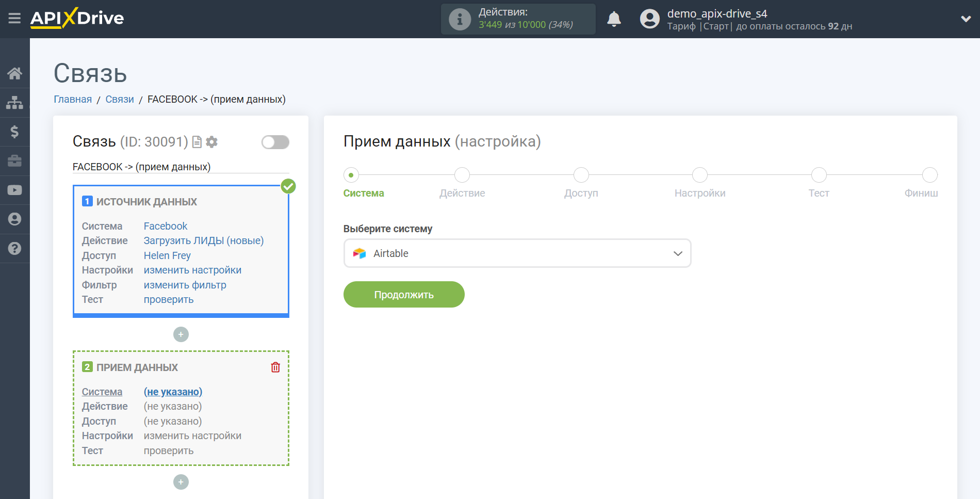980x499 pixels.
Task: Click the Продолжить button
Action: (x=404, y=295)
